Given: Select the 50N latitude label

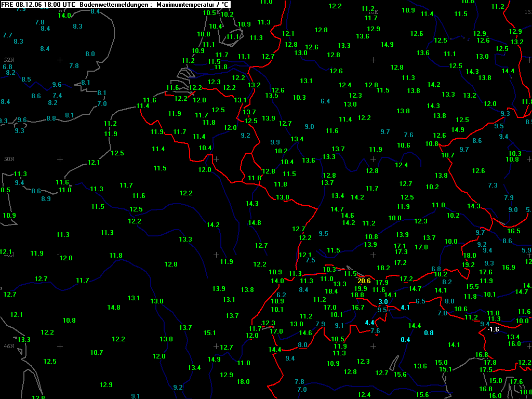Looking at the screenshot, I should coord(9,159).
